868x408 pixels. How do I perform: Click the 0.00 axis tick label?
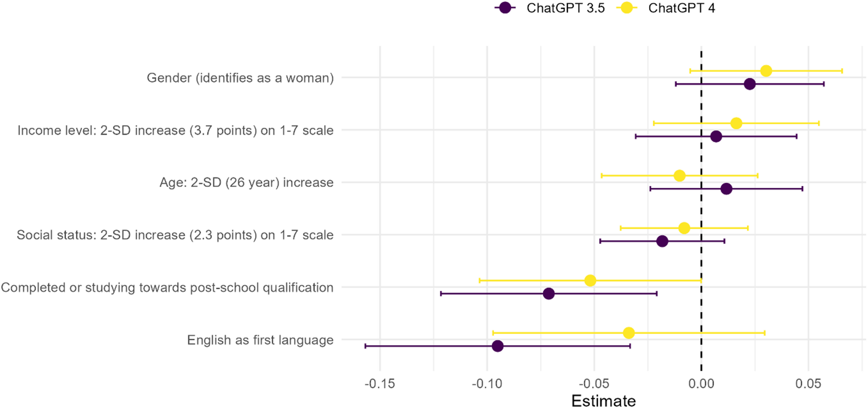coord(701,383)
